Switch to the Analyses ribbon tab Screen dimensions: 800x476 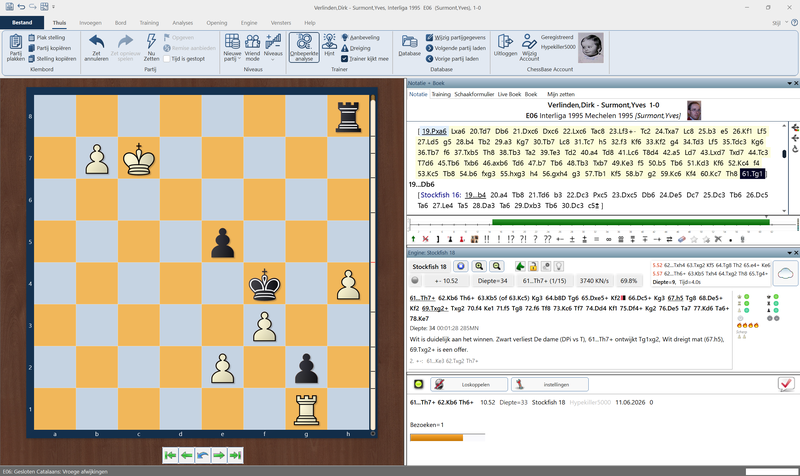pyautogui.click(x=183, y=23)
